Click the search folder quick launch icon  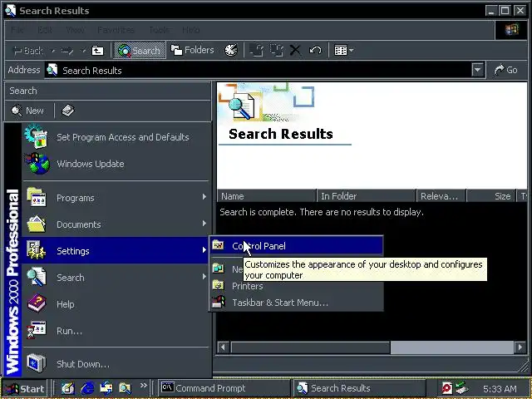point(125,388)
